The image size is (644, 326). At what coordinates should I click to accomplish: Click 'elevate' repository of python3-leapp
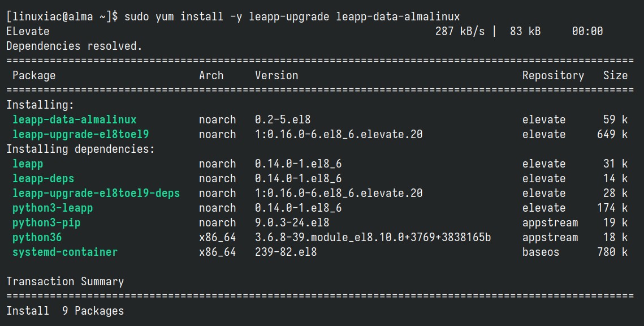click(544, 208)
